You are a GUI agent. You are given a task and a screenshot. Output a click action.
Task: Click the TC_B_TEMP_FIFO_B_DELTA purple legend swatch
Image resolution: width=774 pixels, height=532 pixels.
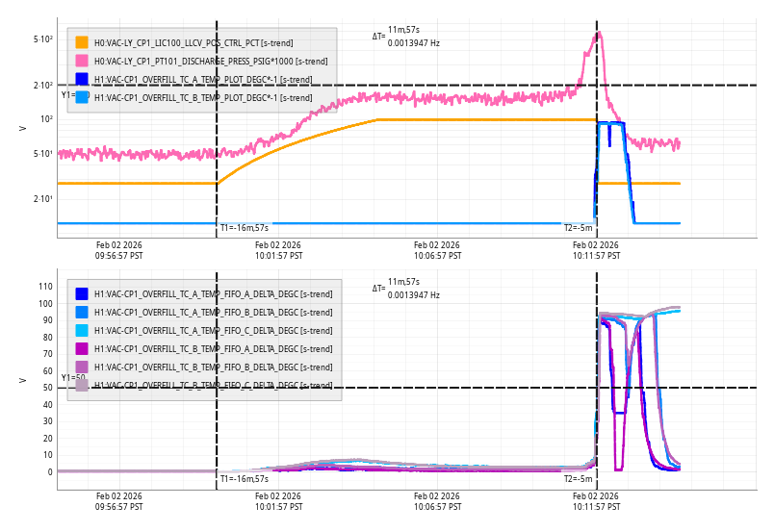82,367
